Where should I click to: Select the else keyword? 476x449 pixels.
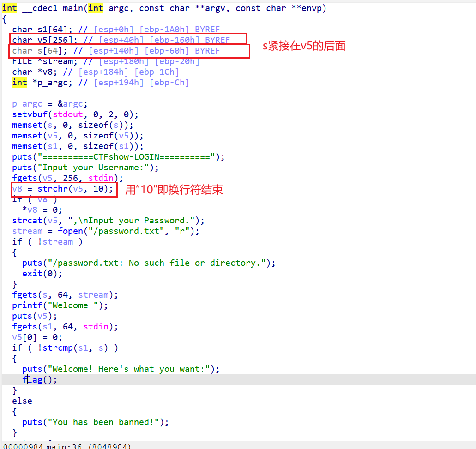point(22,401)
